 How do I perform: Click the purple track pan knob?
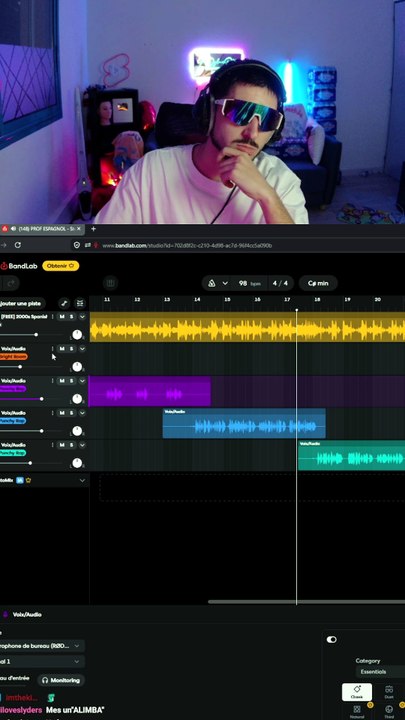tap(77, 399)
